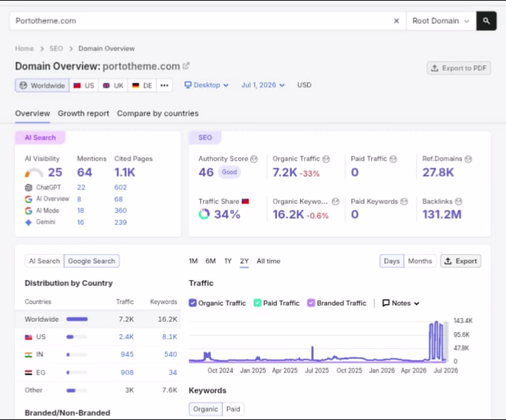Click the July 2026 traffic spike on chart

tap(436, 340)
